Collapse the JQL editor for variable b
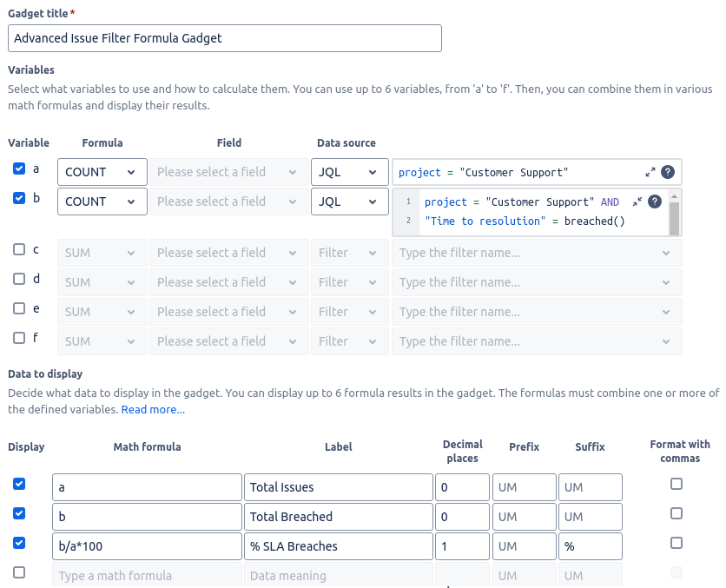 coord(637,202)
